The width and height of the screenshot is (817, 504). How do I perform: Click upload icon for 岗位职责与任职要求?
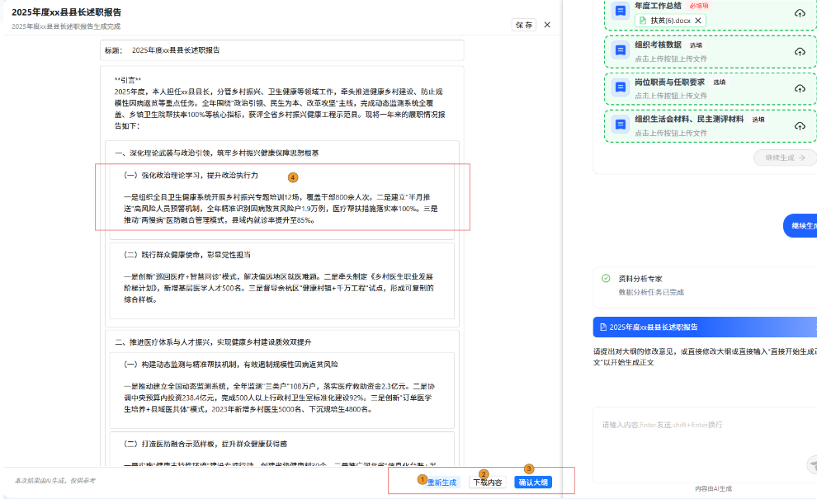[799, 88]
